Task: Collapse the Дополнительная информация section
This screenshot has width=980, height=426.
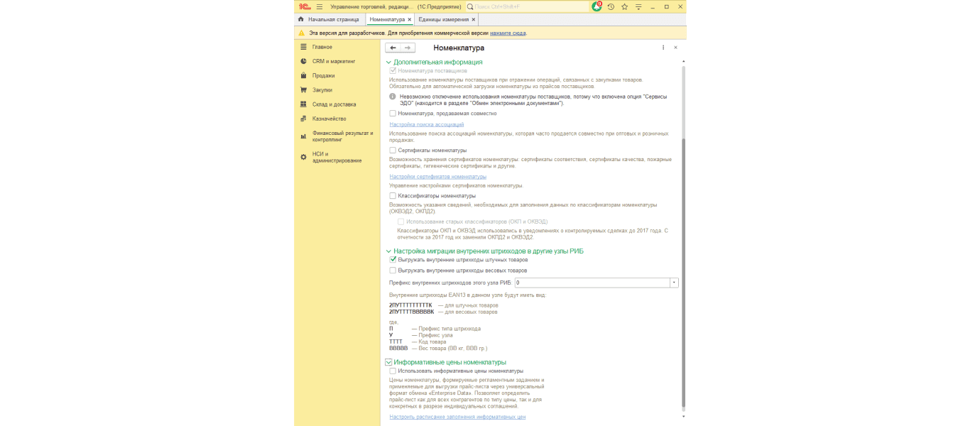Action: coord(388,62)
